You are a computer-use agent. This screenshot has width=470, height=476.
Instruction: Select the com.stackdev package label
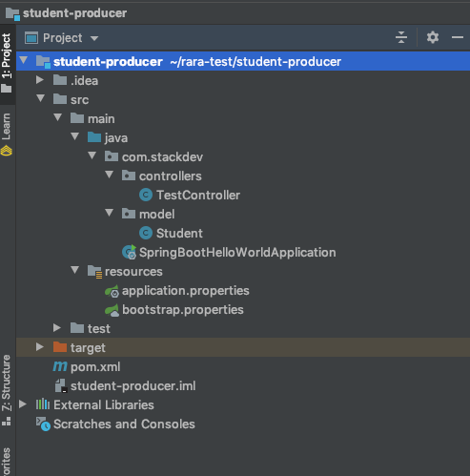tap(162, 157)
